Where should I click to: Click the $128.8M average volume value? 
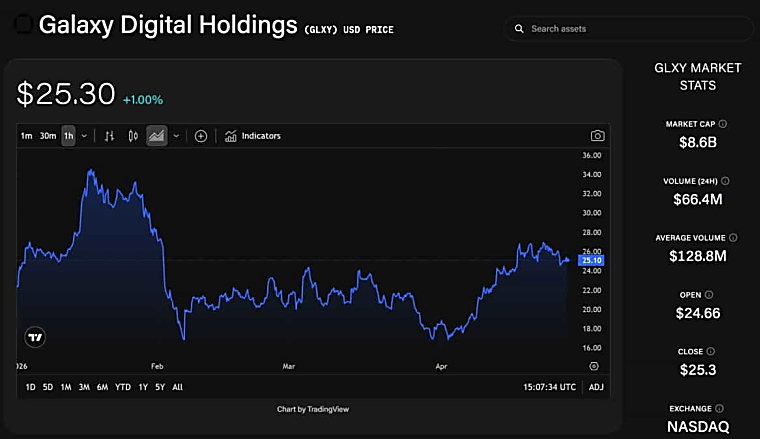pyautogui.click(x=698, y=256)
